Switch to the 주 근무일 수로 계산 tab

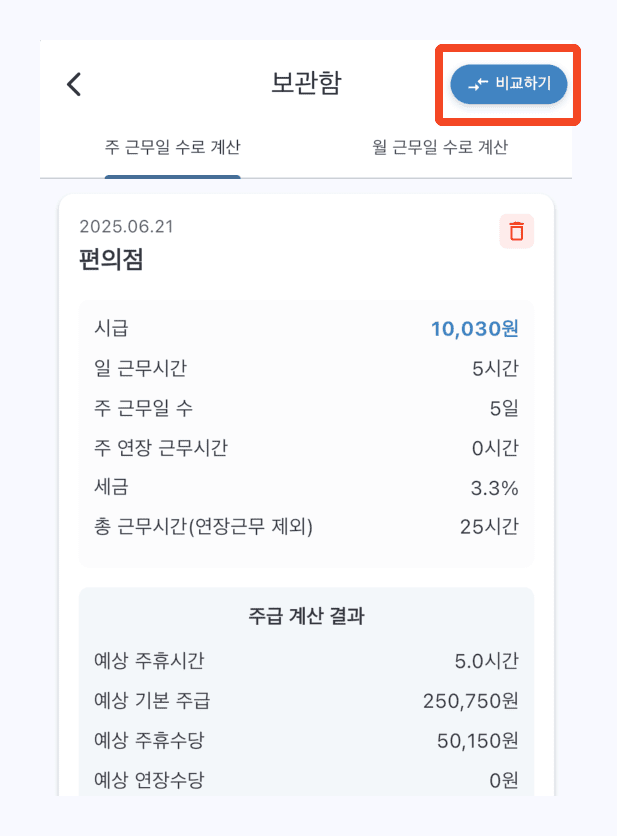(172, 148)
